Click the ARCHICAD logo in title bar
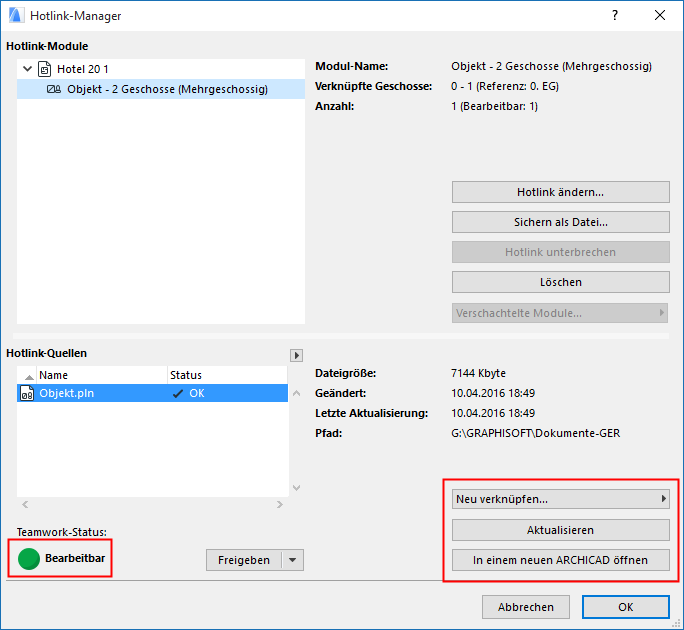 (16, 15)
